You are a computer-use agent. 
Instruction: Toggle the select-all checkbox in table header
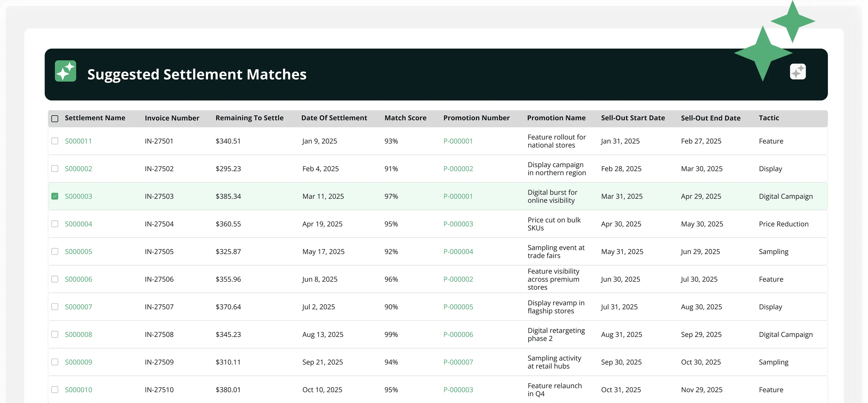point(55,119)
